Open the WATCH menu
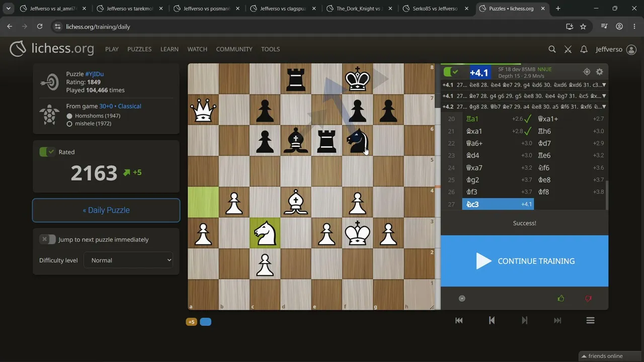This screenshot has width=644, height=362. pos(197,49)
